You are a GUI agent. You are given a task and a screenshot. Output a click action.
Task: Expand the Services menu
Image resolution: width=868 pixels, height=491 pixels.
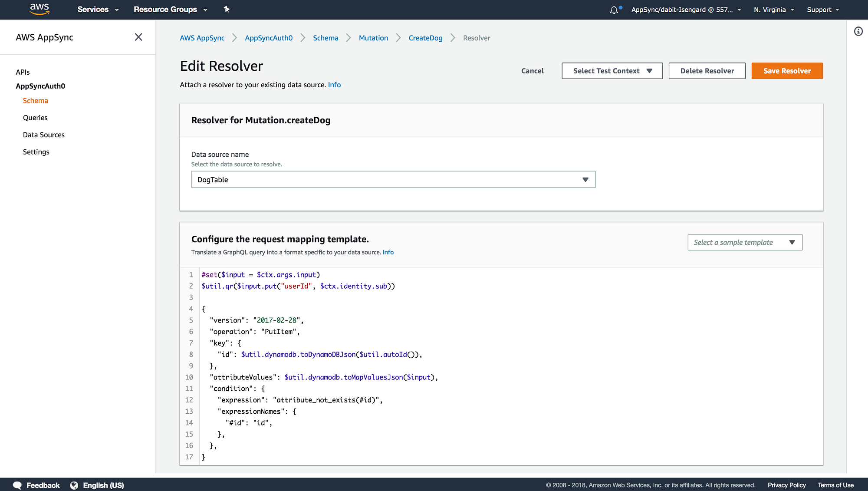tap(98, 10)
